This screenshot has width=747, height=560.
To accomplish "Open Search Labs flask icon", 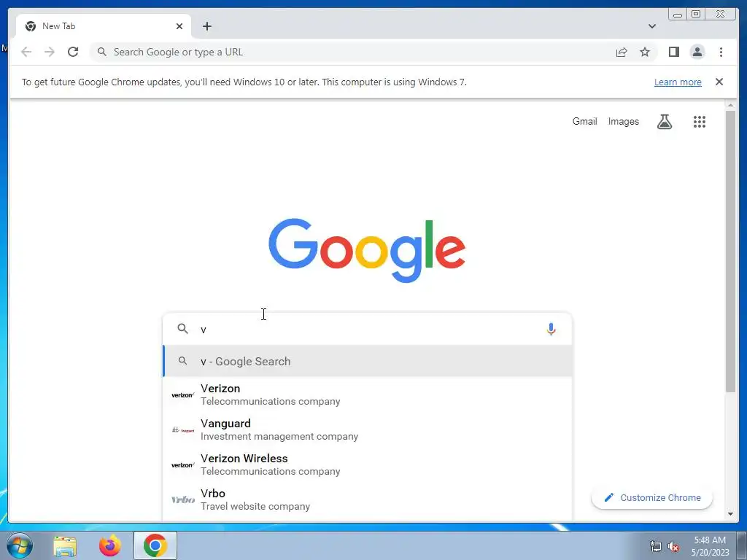I will [x=664, y=122].
